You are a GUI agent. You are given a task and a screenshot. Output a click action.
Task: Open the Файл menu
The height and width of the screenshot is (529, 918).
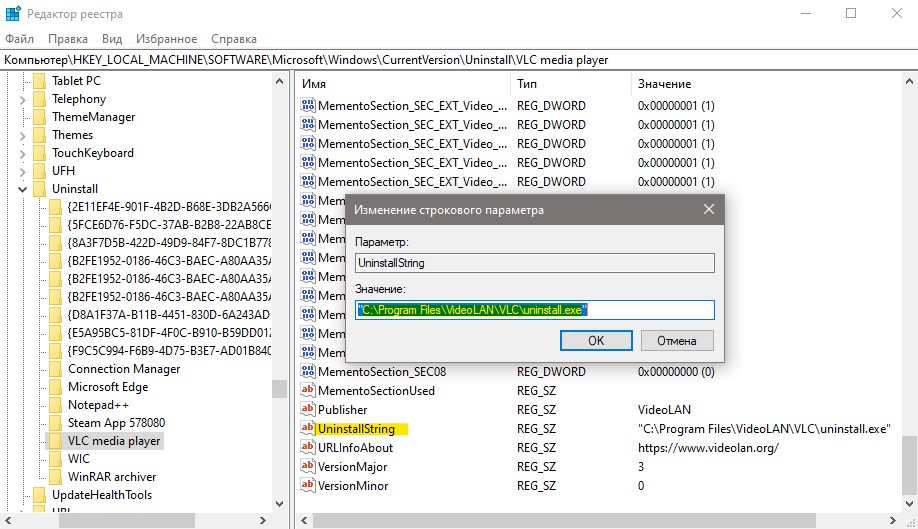pyautogui.click(x=19, y=39)
